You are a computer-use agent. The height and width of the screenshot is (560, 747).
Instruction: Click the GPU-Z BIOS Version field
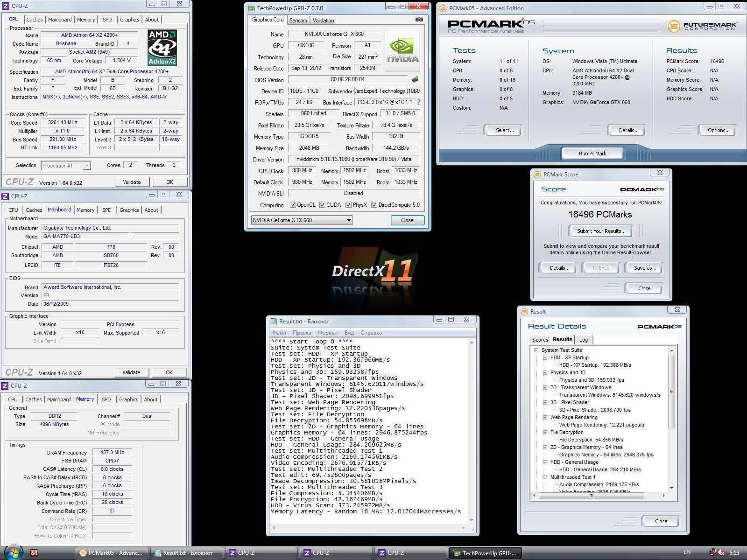tap(348, 79)
